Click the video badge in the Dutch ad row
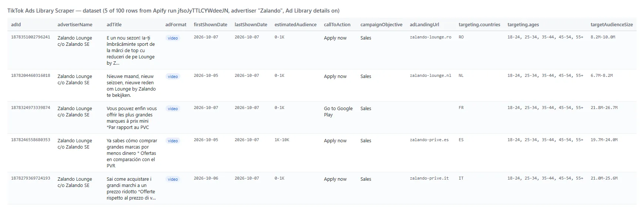The height and width of the screenshot is (211, 644). click(173, 76)
